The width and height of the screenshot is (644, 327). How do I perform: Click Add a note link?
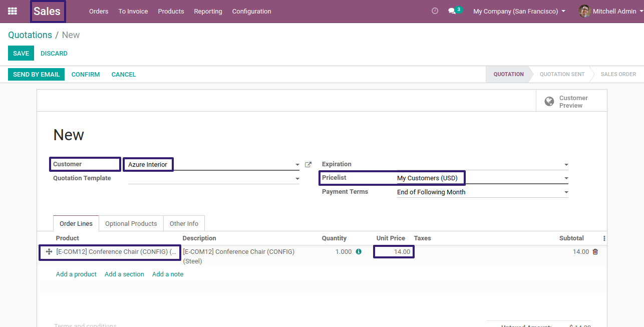(168, 274)
